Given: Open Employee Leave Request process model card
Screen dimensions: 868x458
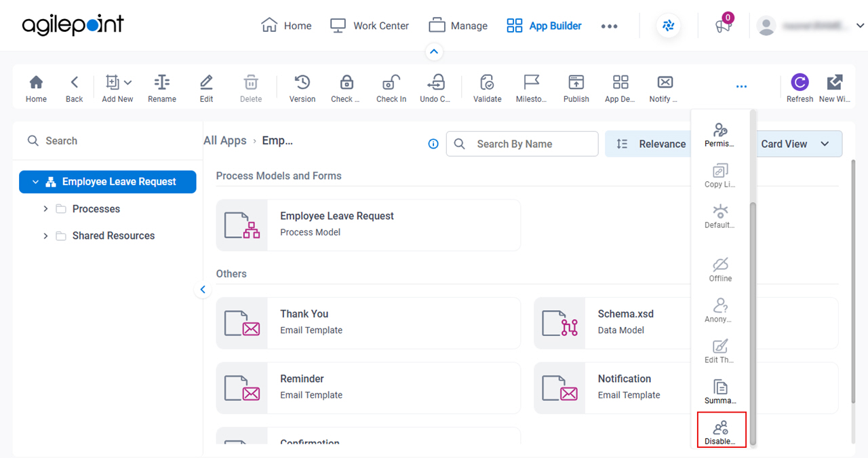Looking at the screenshot, I should coord(368,225).
